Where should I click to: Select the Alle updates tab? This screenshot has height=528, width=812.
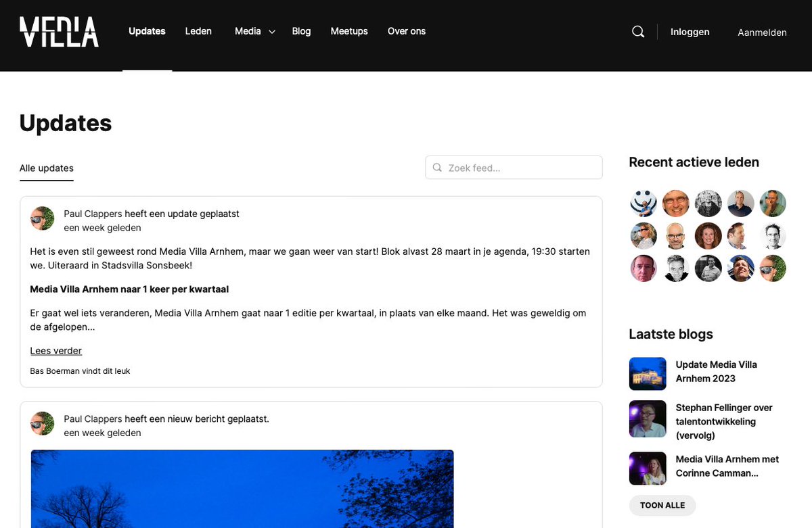(47, 168)
